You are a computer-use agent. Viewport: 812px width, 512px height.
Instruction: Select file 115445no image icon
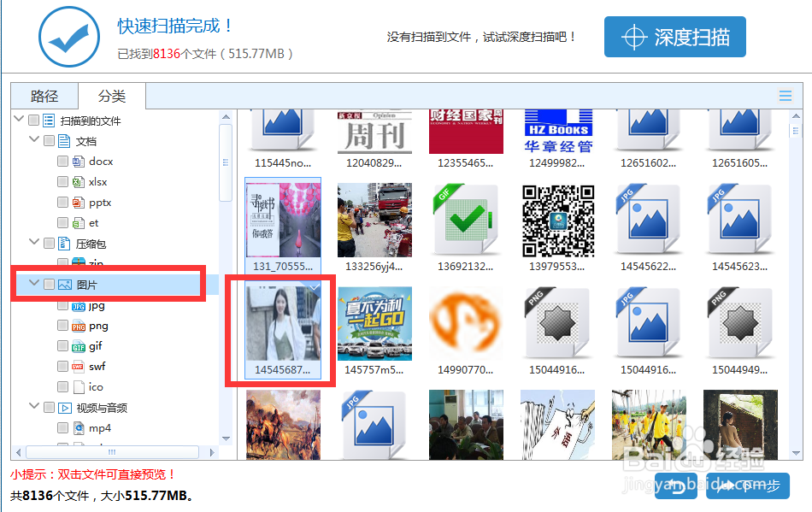(283, 131)
